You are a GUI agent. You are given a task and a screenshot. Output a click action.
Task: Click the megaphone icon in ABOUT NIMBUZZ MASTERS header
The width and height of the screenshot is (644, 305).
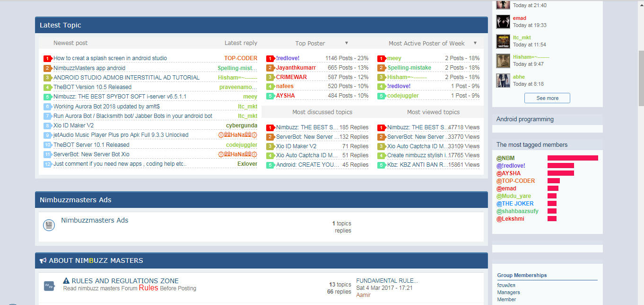tap(43, 260)
